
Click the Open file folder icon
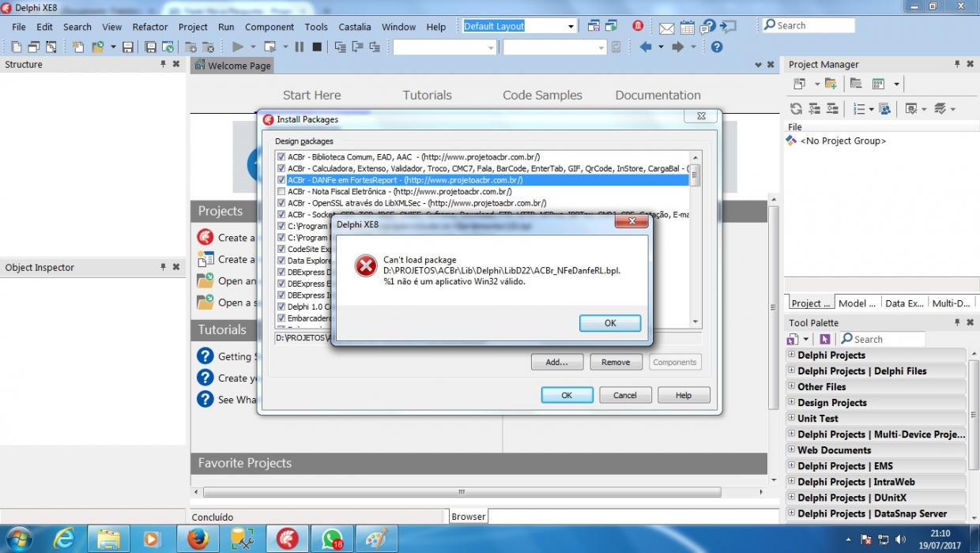(97, 47)
